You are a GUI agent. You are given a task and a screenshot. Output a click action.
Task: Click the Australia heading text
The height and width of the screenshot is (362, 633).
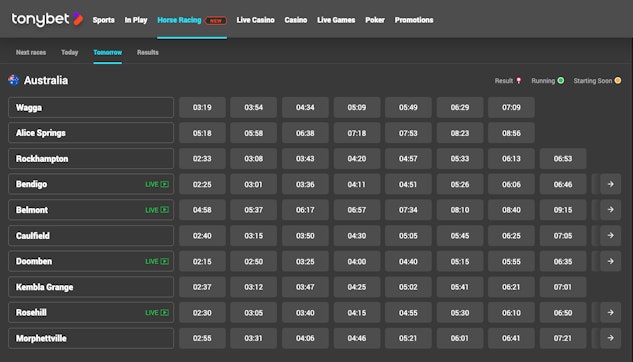pos(46,80)
